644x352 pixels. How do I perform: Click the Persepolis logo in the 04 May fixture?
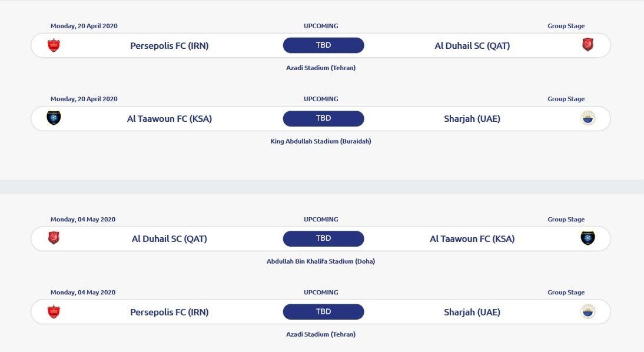(x=53, y=311)
